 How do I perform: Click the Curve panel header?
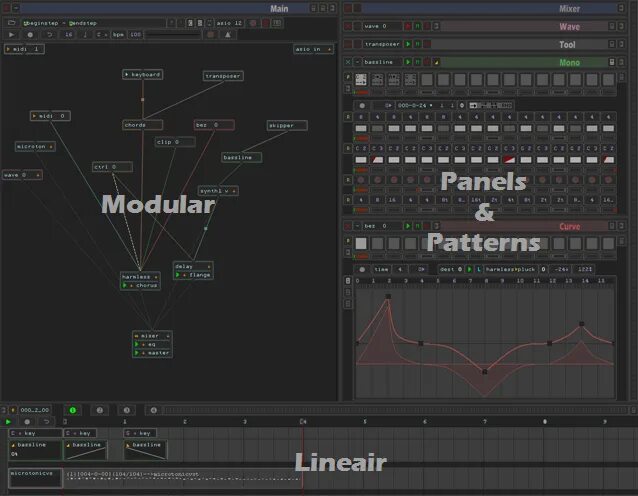pos(524,226)
